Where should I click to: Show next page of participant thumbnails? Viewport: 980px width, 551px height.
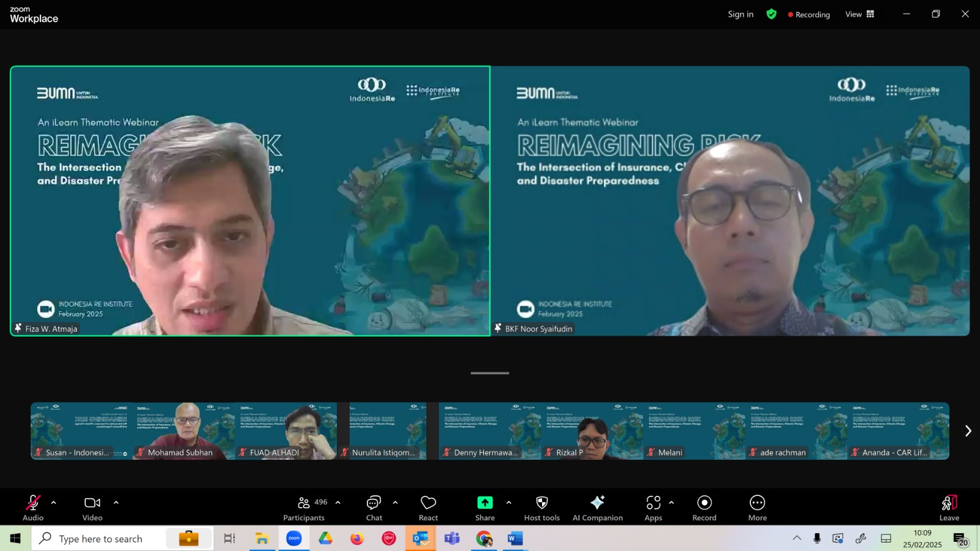pos(968,431)
